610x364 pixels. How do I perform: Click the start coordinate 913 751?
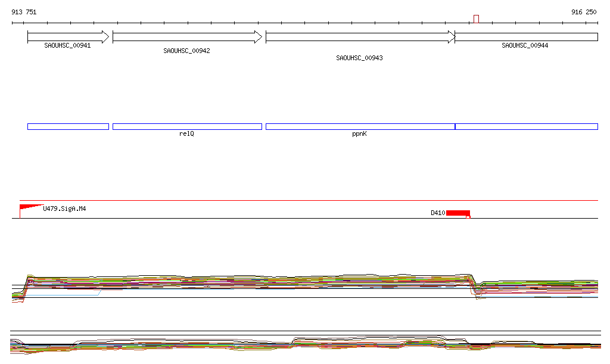(24, 12)
